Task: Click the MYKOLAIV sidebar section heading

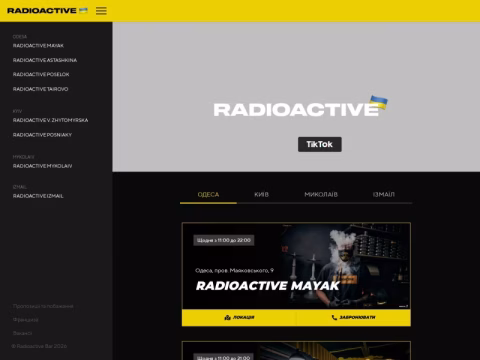Action: (x=23, y=157)
